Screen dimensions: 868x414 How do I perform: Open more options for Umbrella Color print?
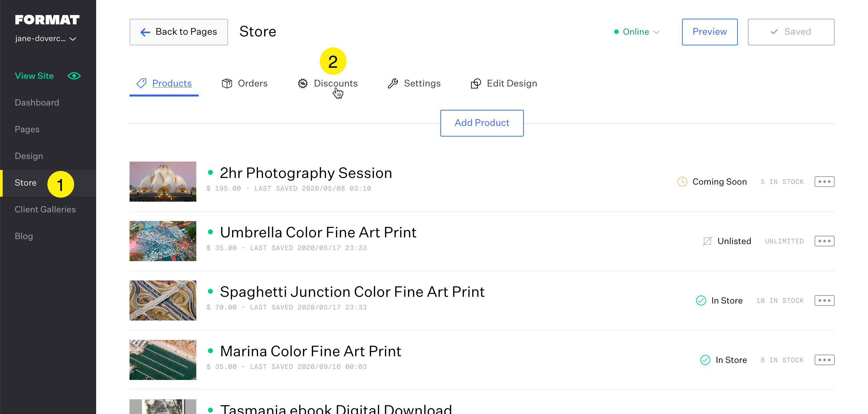point(824,241)
